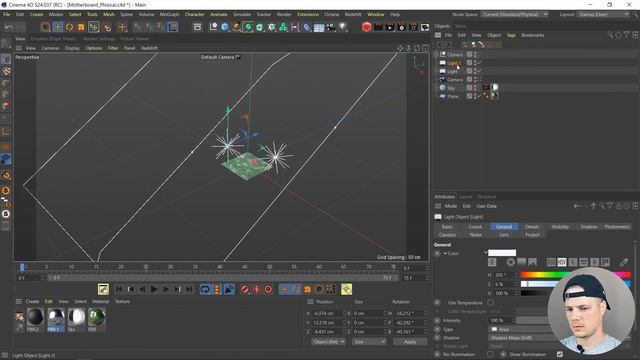This screenshot has height=360, width=640.
Task: Open the Node Space dropdown
Action: [x=515, y=14]
